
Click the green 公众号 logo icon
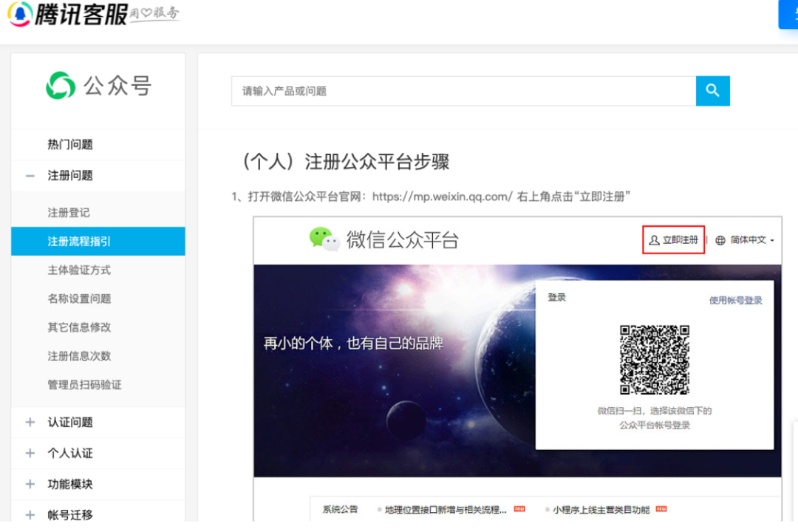61,86
